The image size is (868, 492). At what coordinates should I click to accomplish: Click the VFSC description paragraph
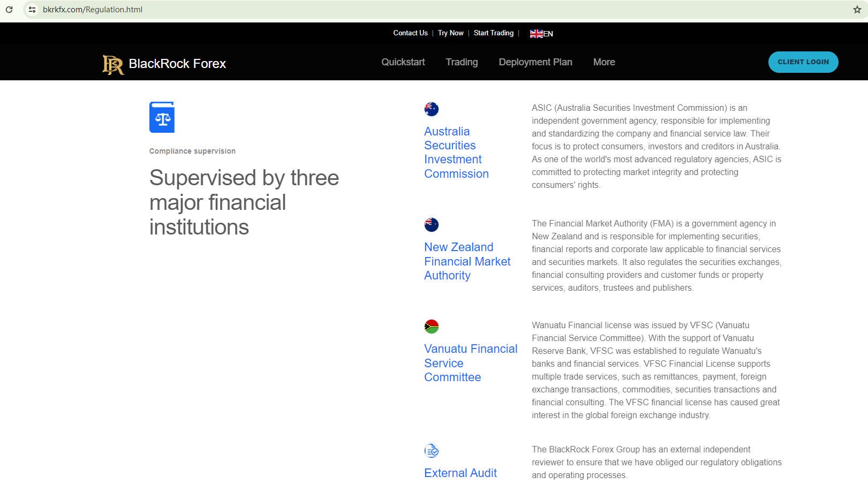tap(656, 370)
